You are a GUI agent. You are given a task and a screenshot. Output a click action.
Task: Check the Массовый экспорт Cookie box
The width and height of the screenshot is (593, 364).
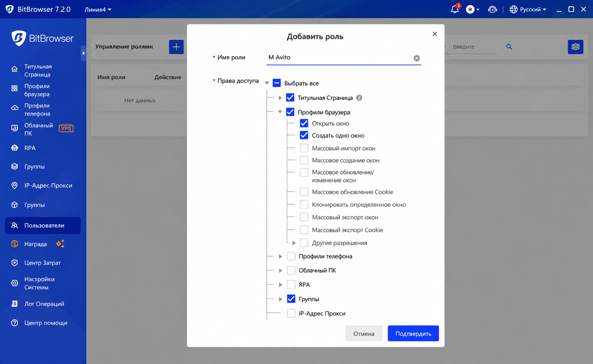coord(304,230)
